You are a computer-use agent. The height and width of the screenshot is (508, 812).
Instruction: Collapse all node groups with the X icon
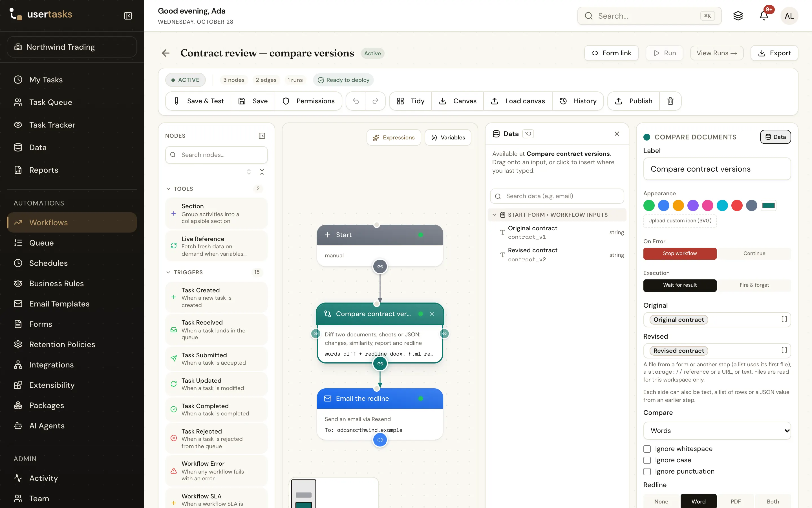pos(262,172)
